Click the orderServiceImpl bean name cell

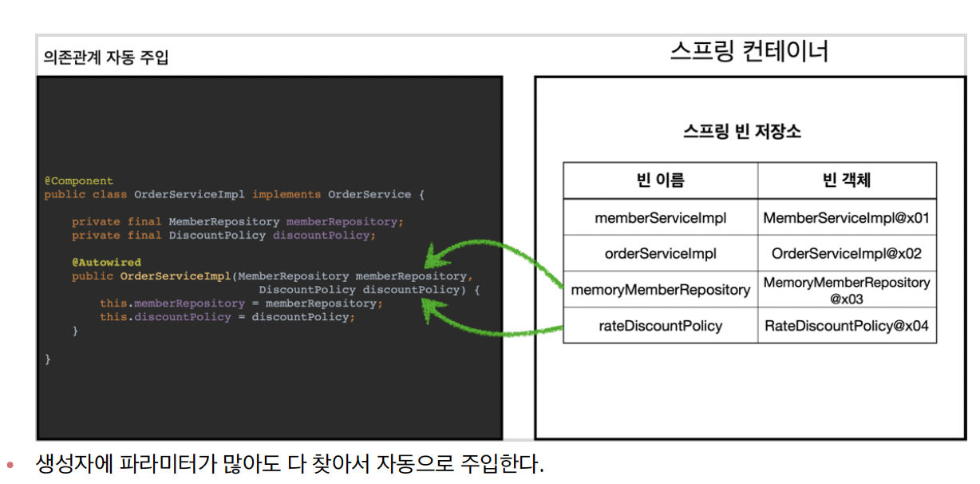pyautogui.click(x=661, y=253)
